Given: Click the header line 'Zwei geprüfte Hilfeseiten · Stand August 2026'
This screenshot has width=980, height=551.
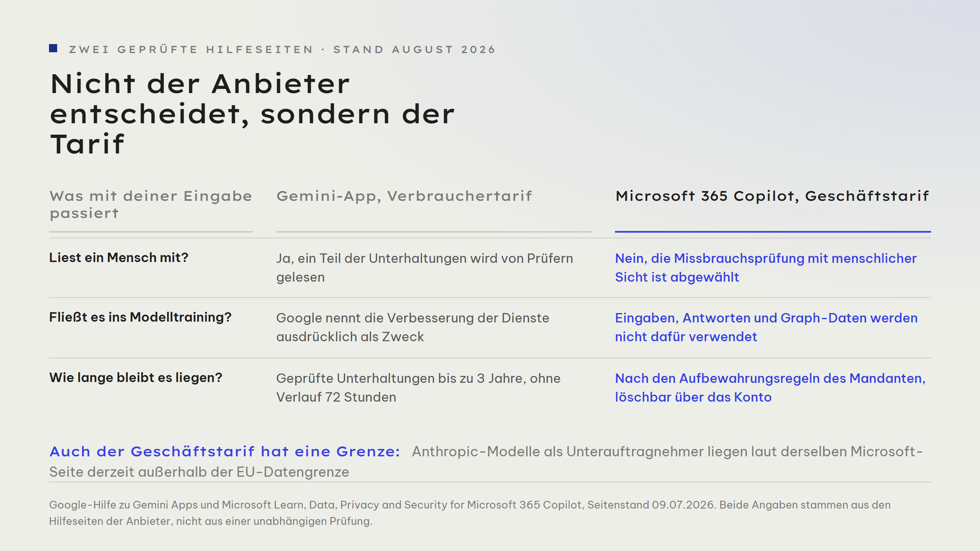Looking at the screenshot, I should click(282, 49).
